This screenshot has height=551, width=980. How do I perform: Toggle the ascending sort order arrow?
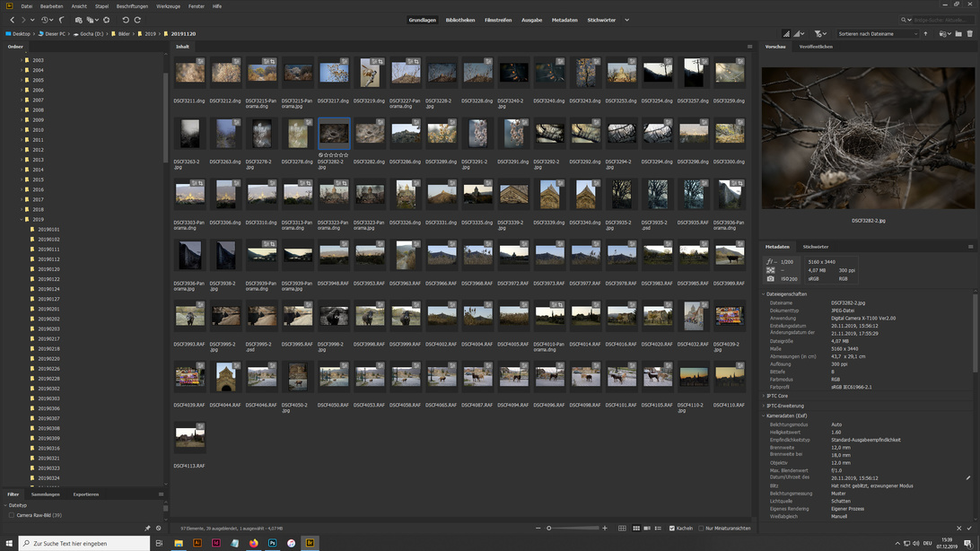tap(927, 34)
